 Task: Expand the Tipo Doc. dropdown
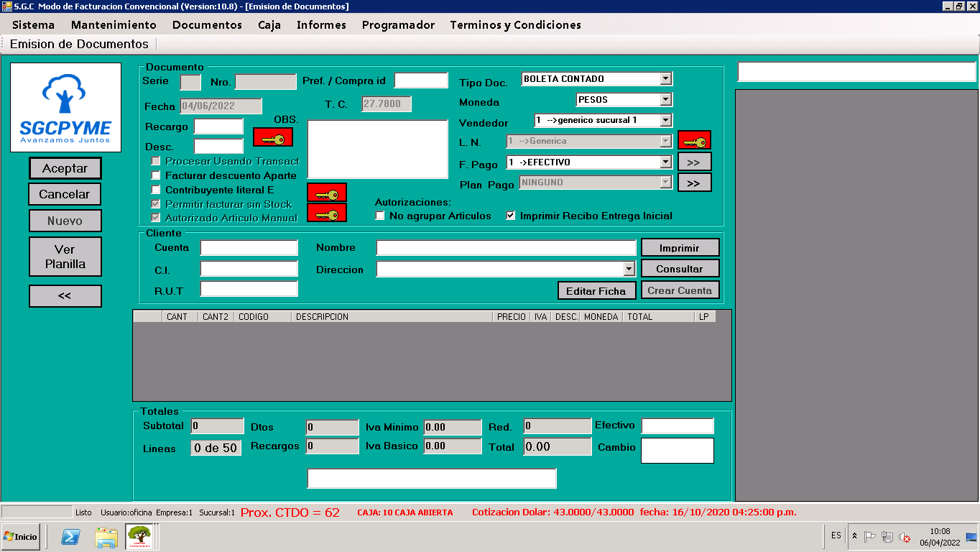click(x=665, y=78)
